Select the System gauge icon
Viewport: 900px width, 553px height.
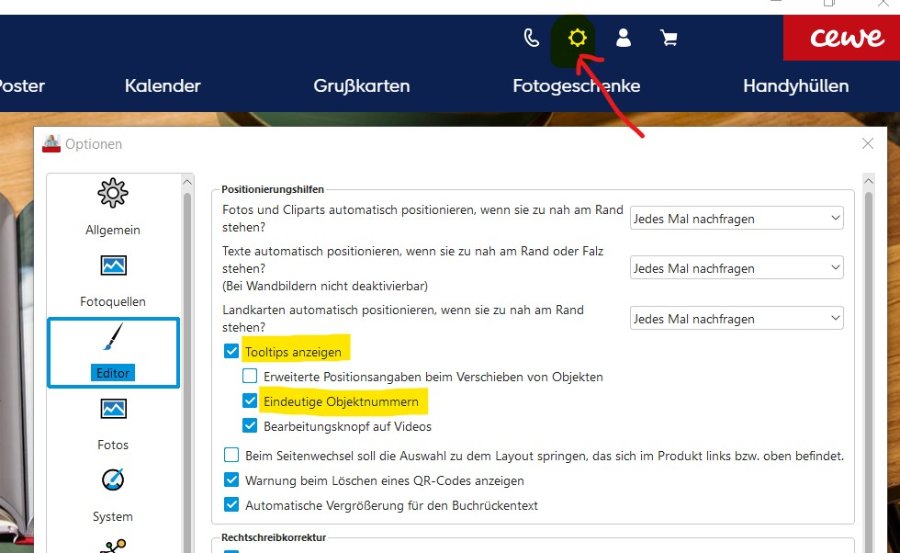113,480
